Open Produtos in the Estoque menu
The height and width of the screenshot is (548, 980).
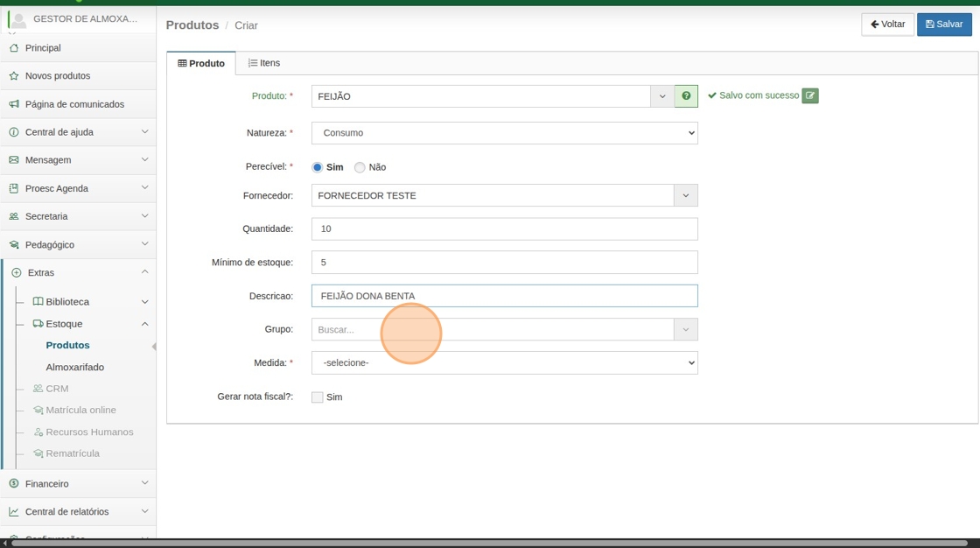tap(67, 345)
